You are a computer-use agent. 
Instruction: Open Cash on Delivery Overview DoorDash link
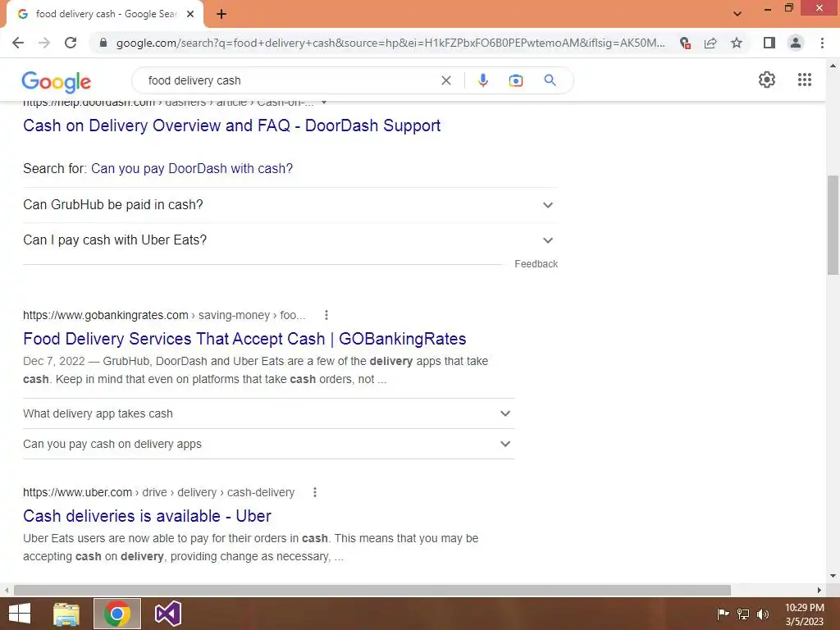pos(231,126)
